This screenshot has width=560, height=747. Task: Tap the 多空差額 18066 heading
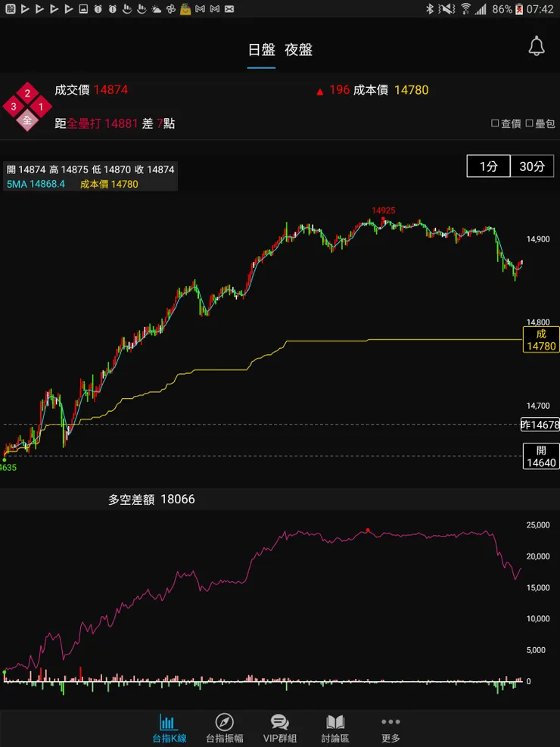(x=151, y=500)
